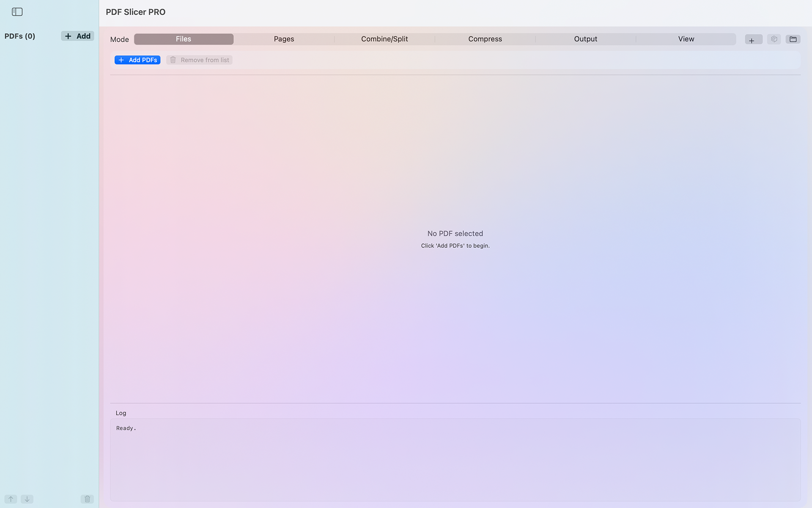Open the Combine/Split mode tab
The width and height of the screenshot is (812, 508).
pos(384,39)
